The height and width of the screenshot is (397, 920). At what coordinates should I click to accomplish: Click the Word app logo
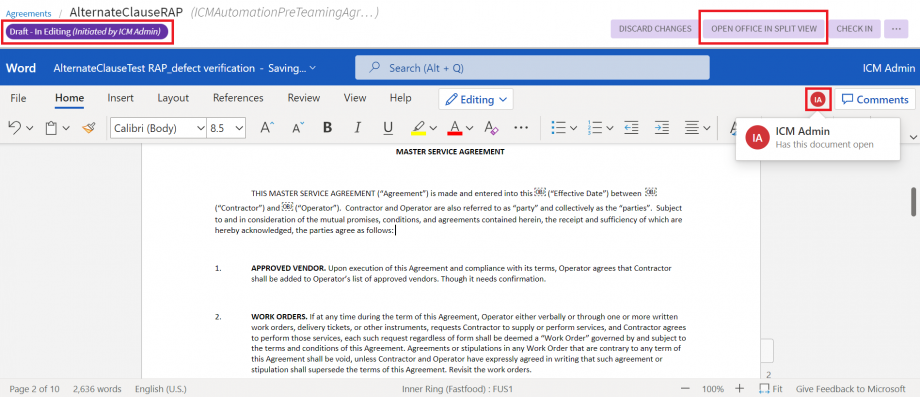[x=21, y=68]
